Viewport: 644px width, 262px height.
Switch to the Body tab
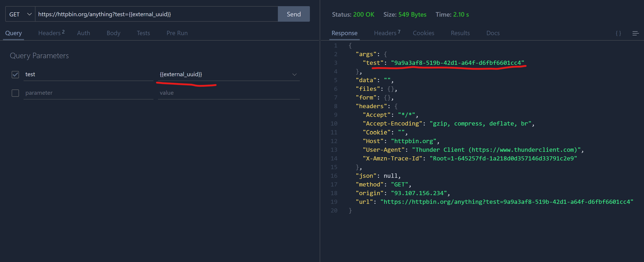113,33
